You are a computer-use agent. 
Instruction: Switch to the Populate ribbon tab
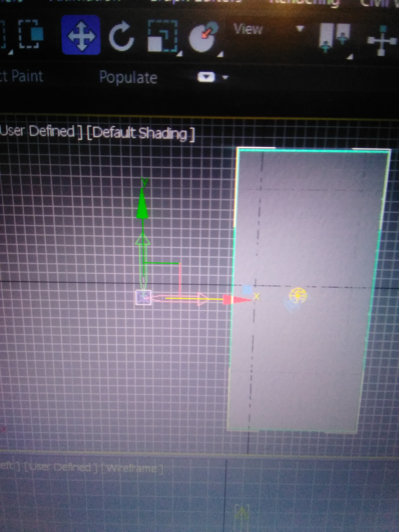128,77
